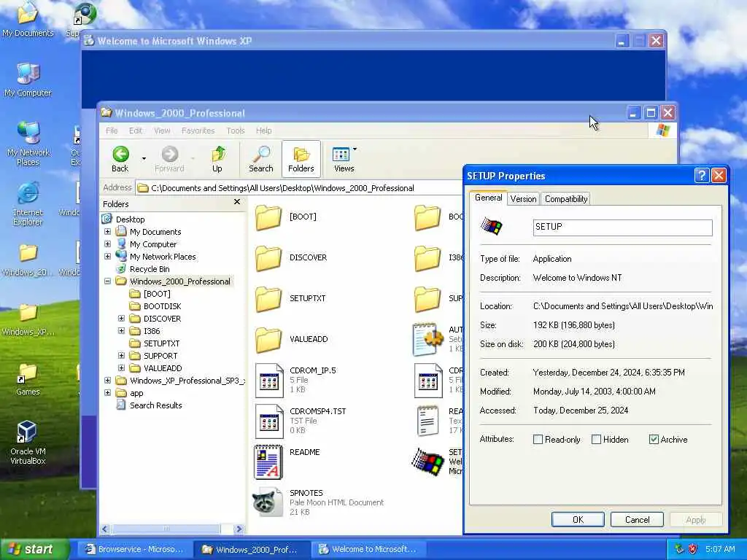Open My Documents desktop icon
This screenshot has width=747, height=560.
coord(28,19)
